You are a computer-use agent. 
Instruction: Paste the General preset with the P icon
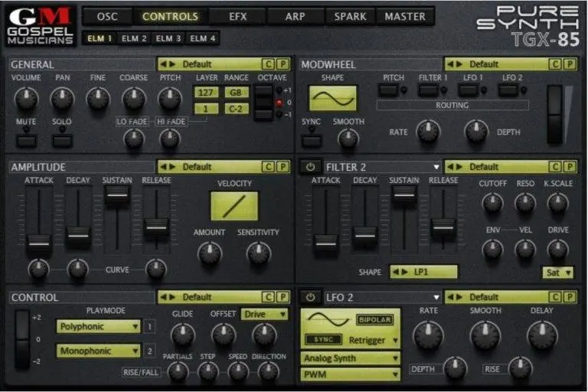click(x=283, y=64)
